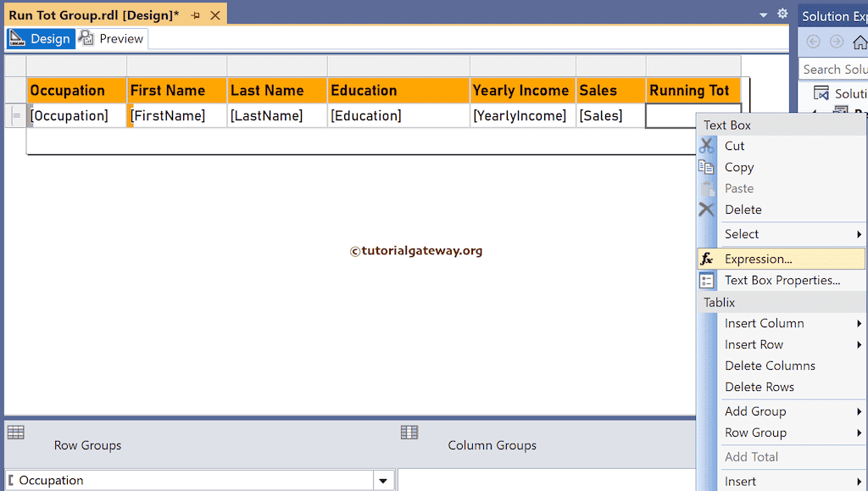Click the red Delete X icon in context menu
The height and width of the screenshot is (491, 868).
[708, 209]
